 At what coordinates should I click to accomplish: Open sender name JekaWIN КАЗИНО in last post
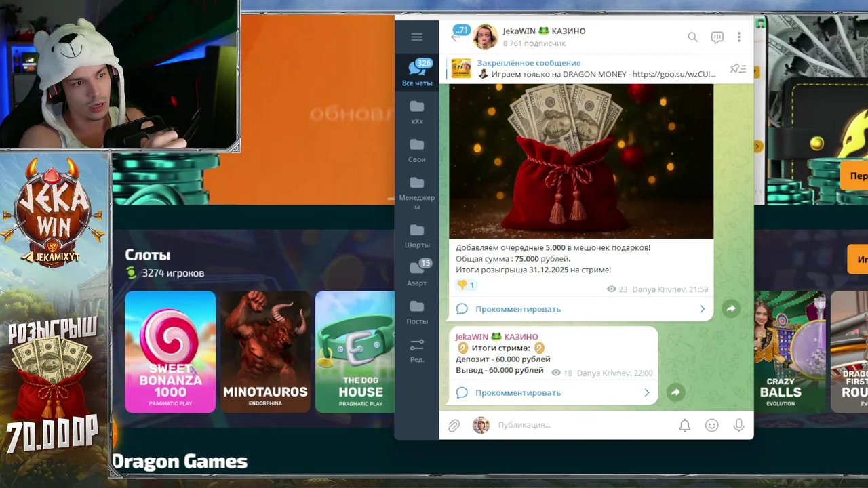coord(496,336)
